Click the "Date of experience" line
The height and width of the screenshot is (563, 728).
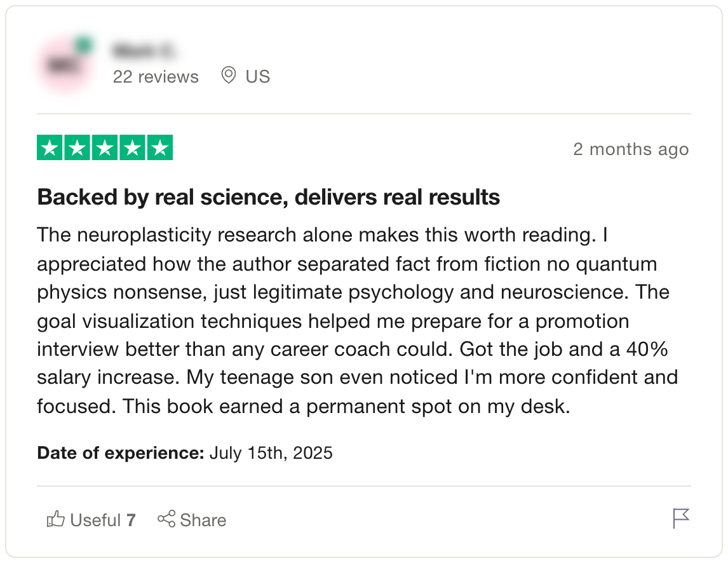click(185, 453)
